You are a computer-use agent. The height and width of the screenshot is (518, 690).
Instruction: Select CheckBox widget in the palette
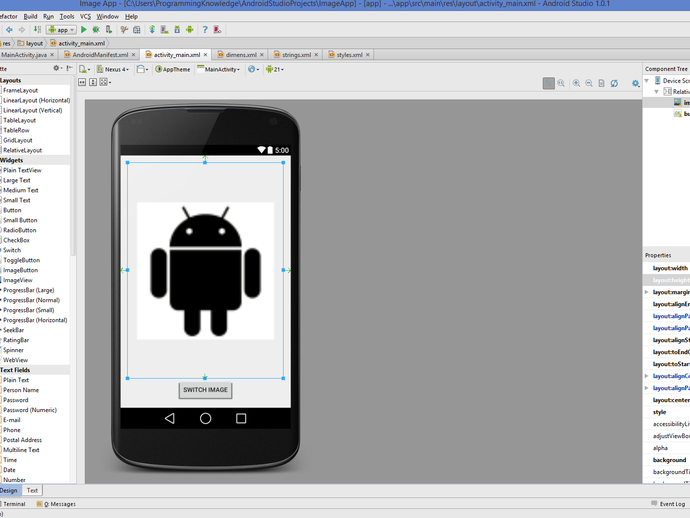coord(16,240)
